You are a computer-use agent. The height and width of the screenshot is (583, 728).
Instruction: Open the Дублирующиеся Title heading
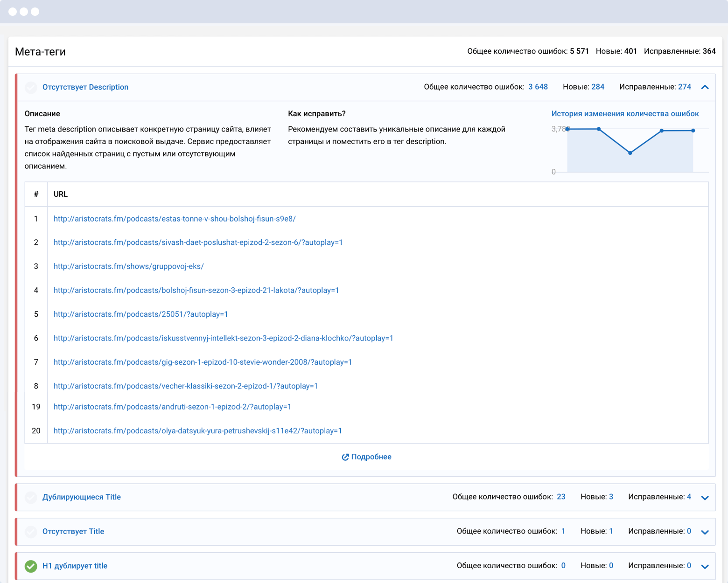point(82,497)
